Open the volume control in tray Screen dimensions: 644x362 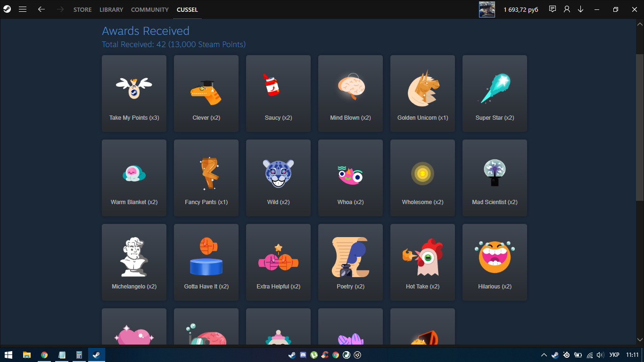pos(600,355)
